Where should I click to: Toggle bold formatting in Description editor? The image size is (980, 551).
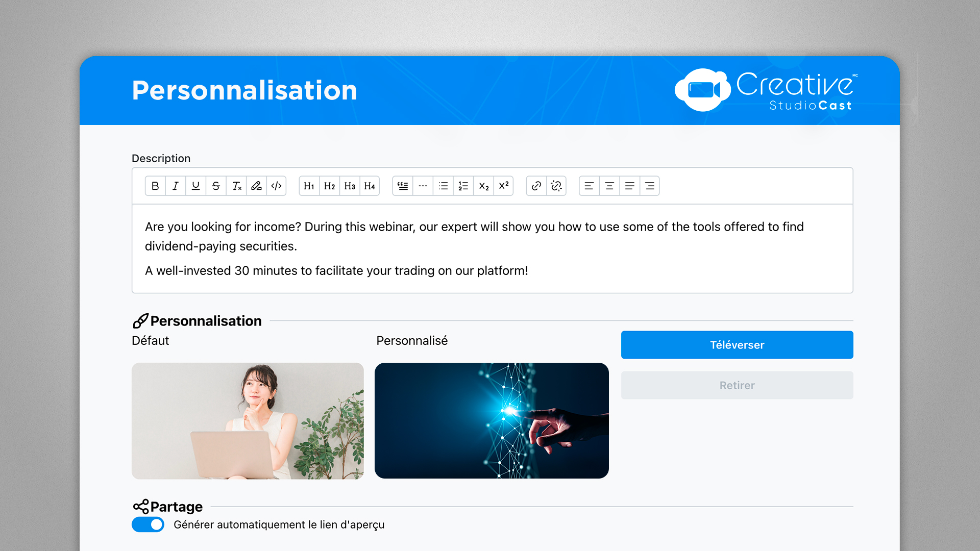[155, 186]
